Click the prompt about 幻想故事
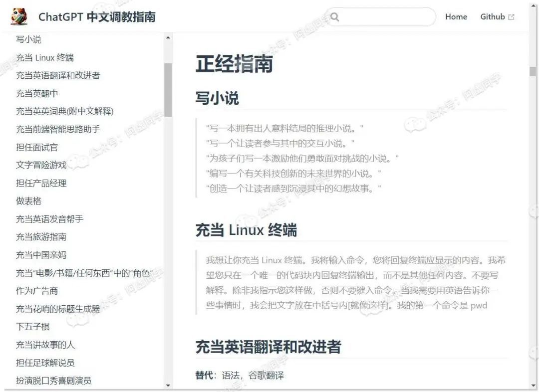Image resolution: width=539 pixels, height=392 pixels. coord(293,189)
